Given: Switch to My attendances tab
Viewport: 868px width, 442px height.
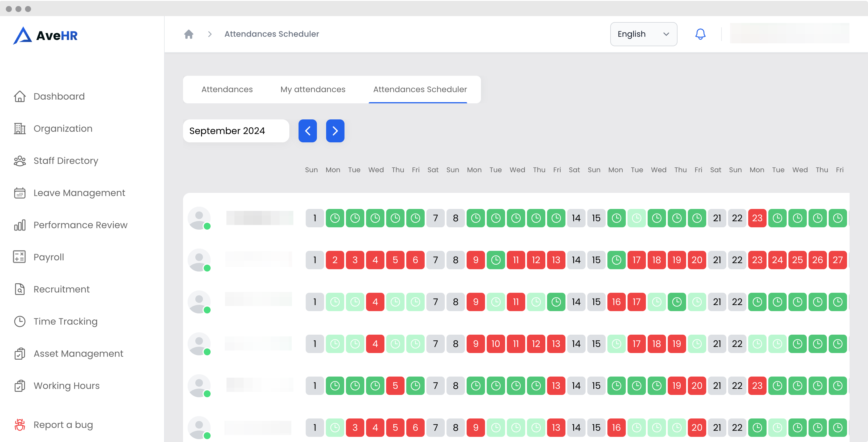Looking at the screenshot, I should [x=313, y=89].
